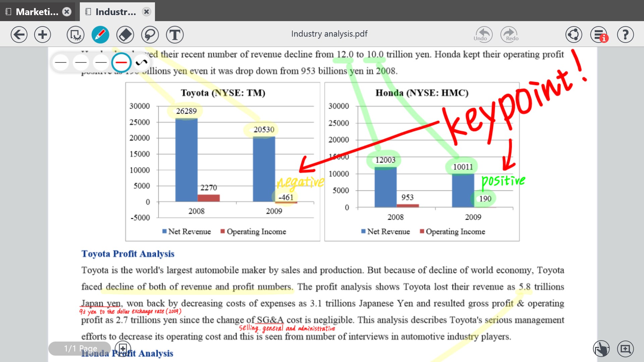Image resolution: width=644 pixels, height=362 pixels.
Task: Select the lasso tool
Action: pyautogui.click(x=150, y=35)
